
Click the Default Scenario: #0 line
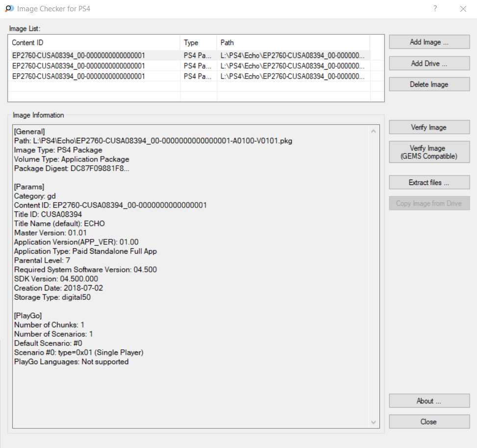point(48,343)
